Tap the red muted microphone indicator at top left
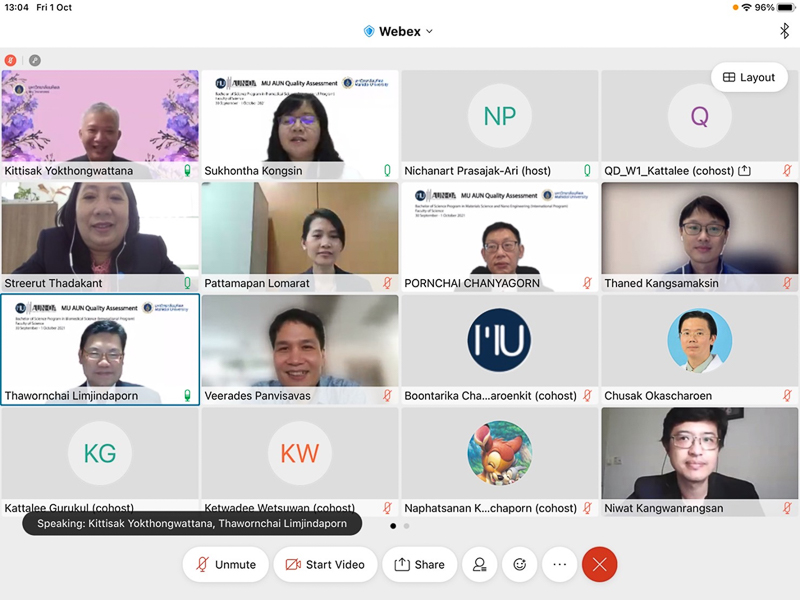 tap(11, 60)
